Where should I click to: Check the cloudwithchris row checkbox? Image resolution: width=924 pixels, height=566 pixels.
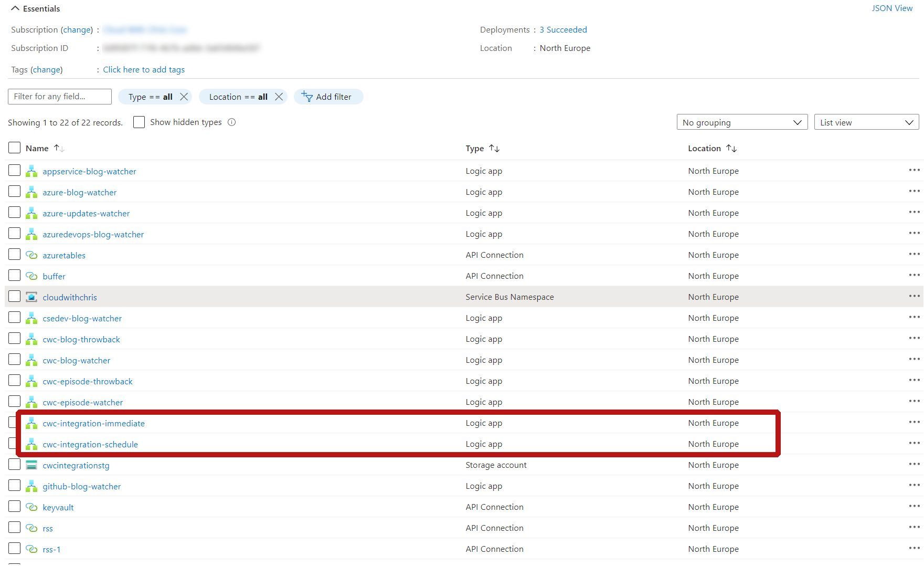pos(14,297)
